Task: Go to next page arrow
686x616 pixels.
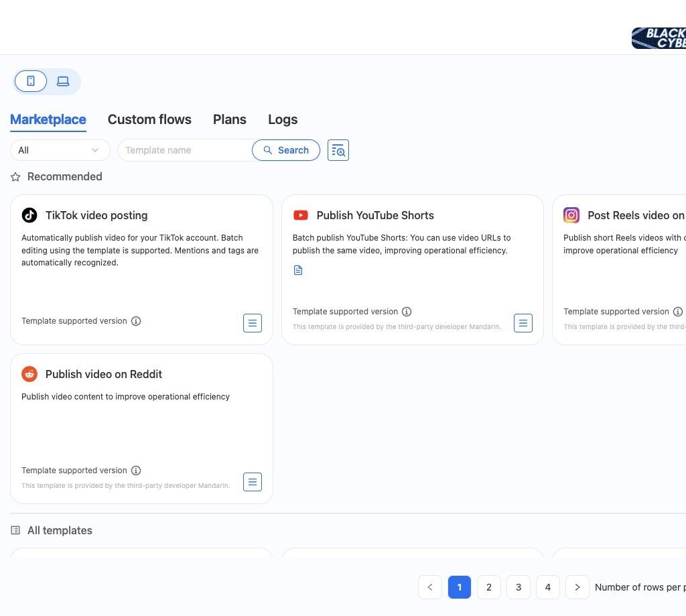Action: [577, 587]
